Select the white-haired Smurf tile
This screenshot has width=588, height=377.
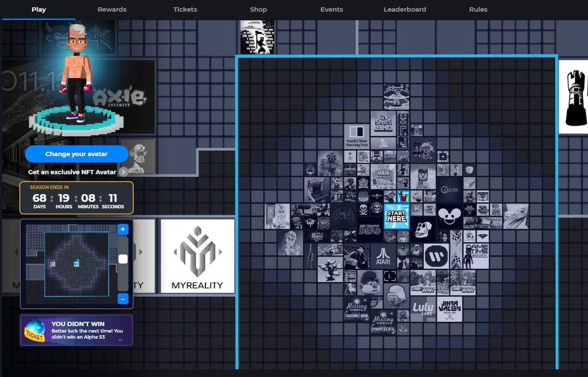[396, 295]
